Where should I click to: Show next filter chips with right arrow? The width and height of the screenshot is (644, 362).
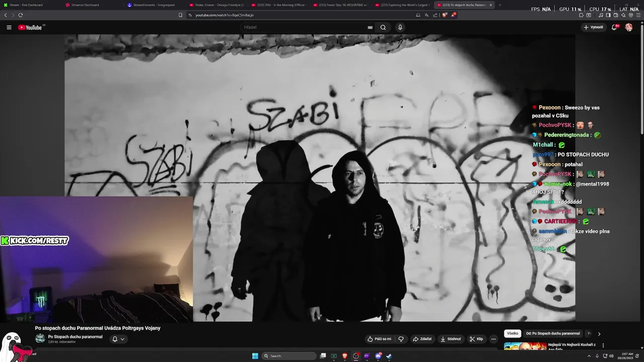[x=599, y=334]
